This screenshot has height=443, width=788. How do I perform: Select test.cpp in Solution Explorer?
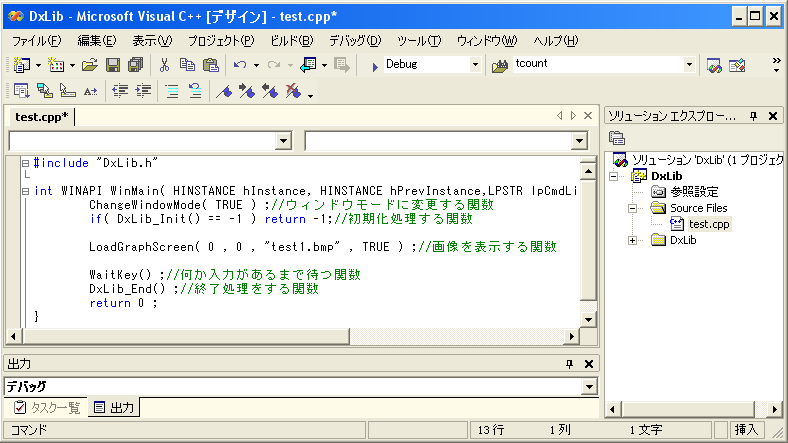coord(709,224)
